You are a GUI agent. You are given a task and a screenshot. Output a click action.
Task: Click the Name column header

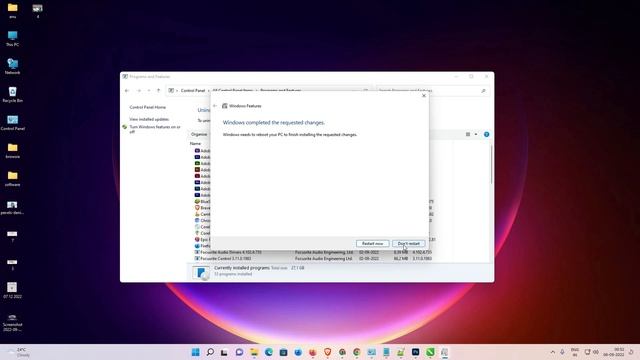pyautogui.click(x=196, y=144)
